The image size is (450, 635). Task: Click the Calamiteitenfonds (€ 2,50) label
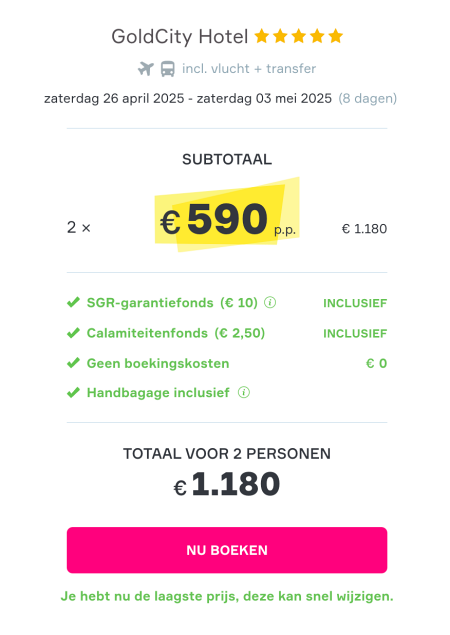tap(176, 333)
